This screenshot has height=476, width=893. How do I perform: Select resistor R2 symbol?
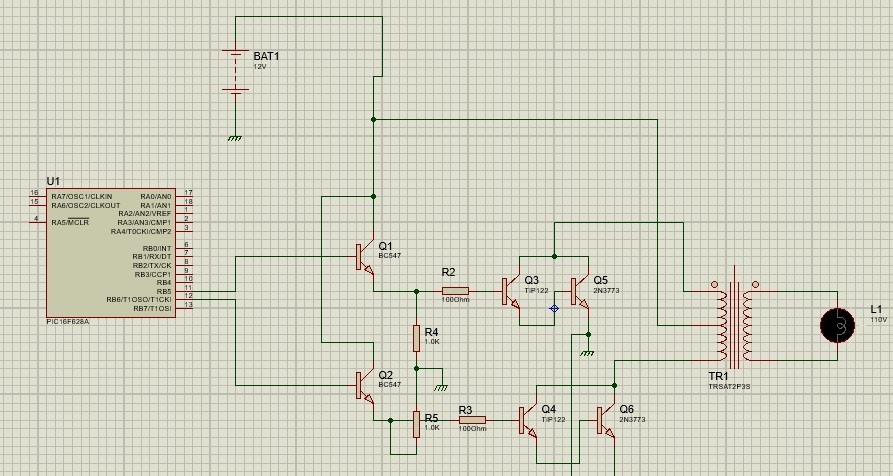point(456,292)
